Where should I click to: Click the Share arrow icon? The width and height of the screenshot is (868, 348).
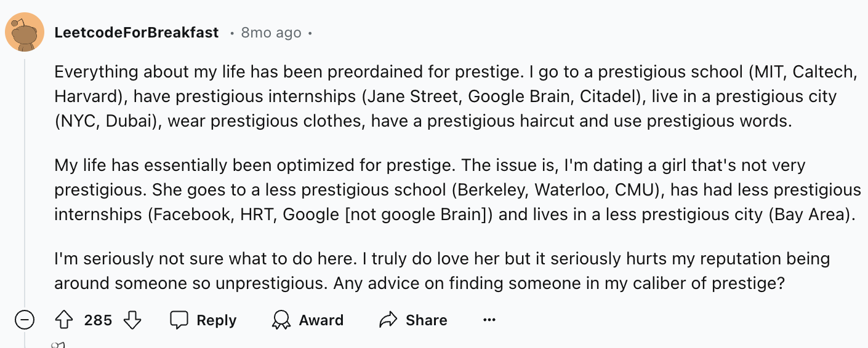[388, 320]
